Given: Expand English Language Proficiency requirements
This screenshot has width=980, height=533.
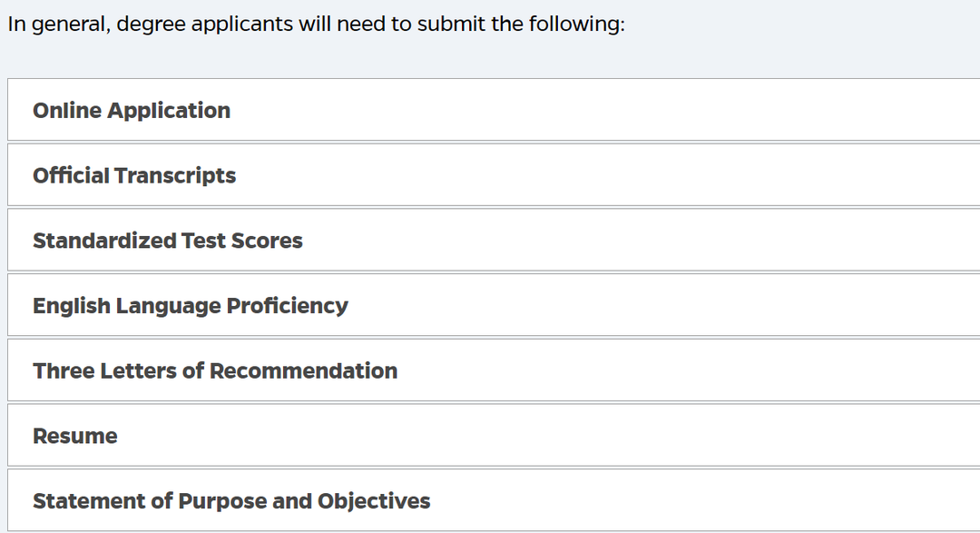Looking at the screenshot, I should pyautogui.click(x=494, y=305).
